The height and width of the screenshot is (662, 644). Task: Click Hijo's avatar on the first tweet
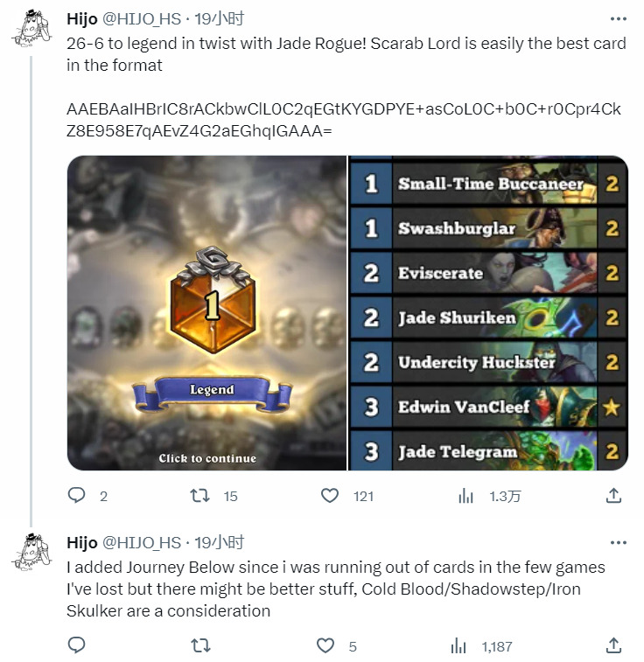[x=31, y=29]
